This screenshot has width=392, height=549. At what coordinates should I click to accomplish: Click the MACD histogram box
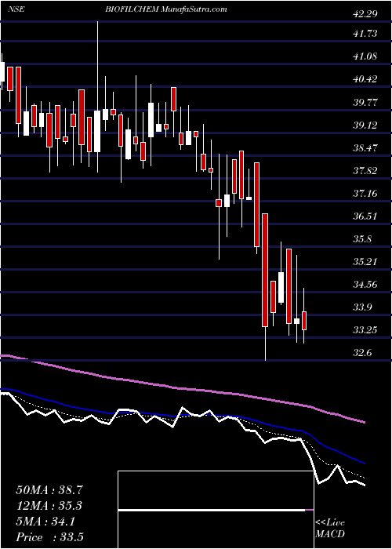click(x=216, y=510)
